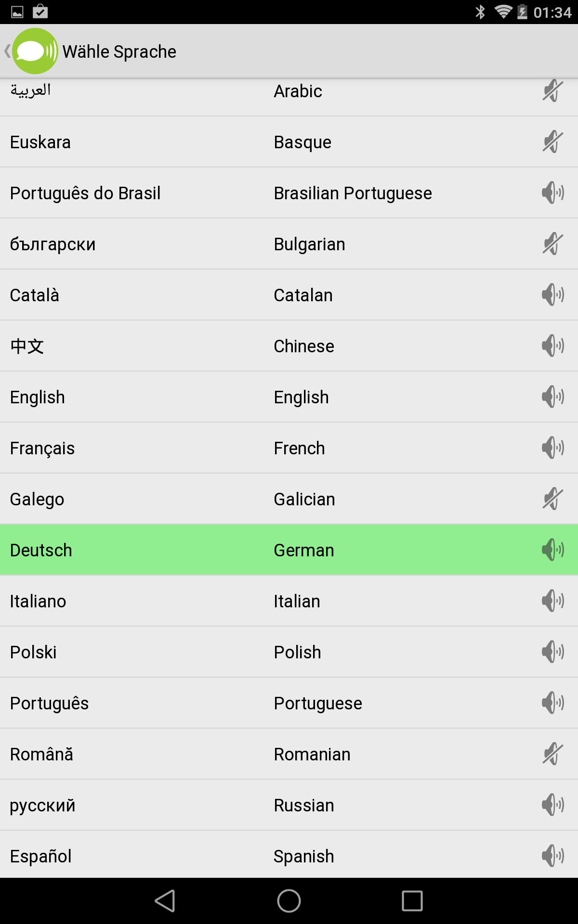Tap the speaker icon on German row
Viewport: 578px width, 924px height.
coord(553,550)
